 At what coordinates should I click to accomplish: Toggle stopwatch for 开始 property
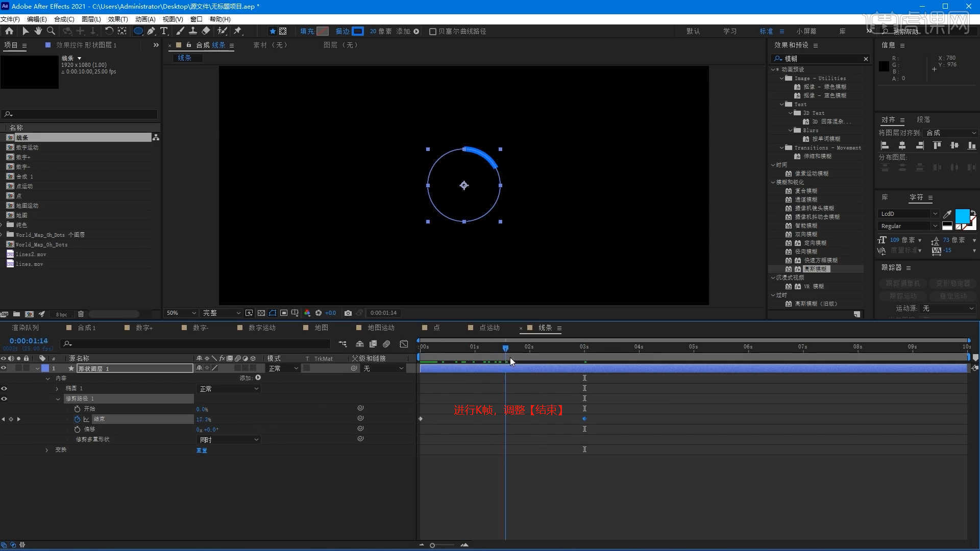click(x=77, y=409)
